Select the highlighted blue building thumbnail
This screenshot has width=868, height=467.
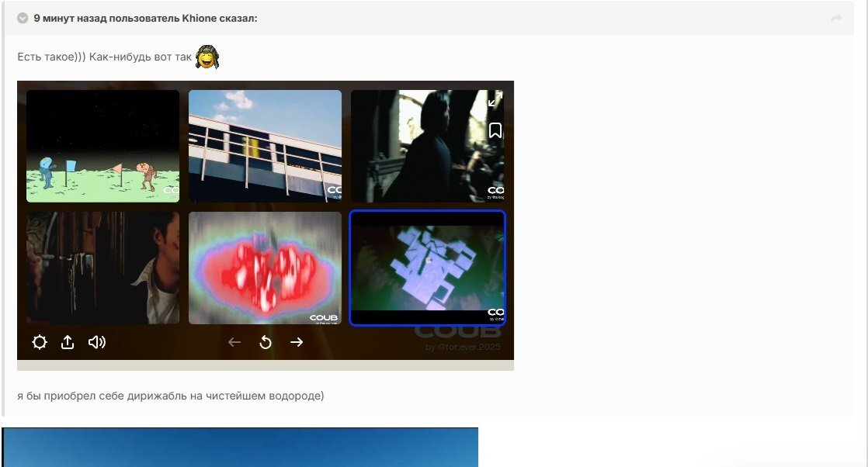click(427, 268)
